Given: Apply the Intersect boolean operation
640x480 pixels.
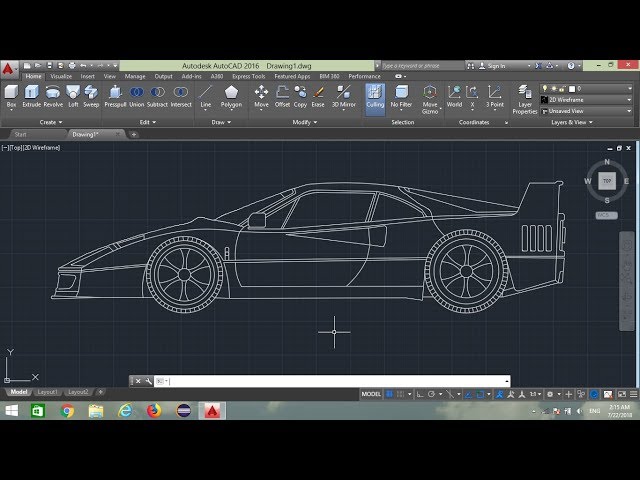Looking at the screenshot, I should tap(181, 96).
